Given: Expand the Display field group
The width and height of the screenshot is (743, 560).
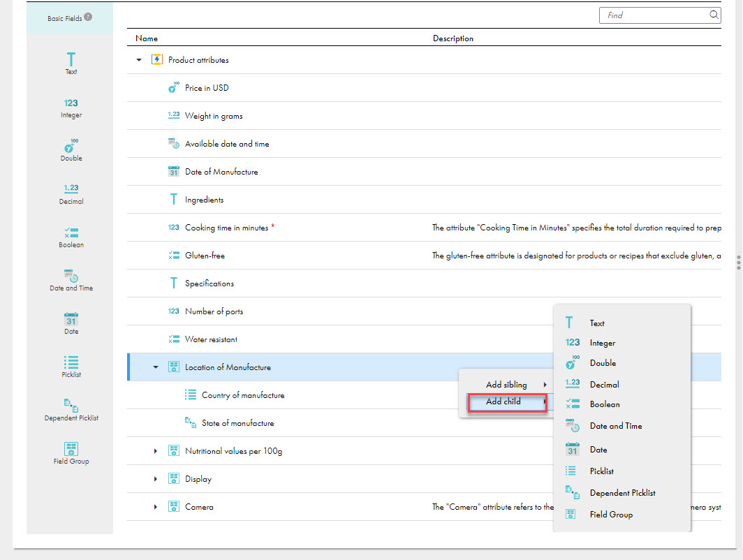Looking at the screenshot, I should coord(156,479).
